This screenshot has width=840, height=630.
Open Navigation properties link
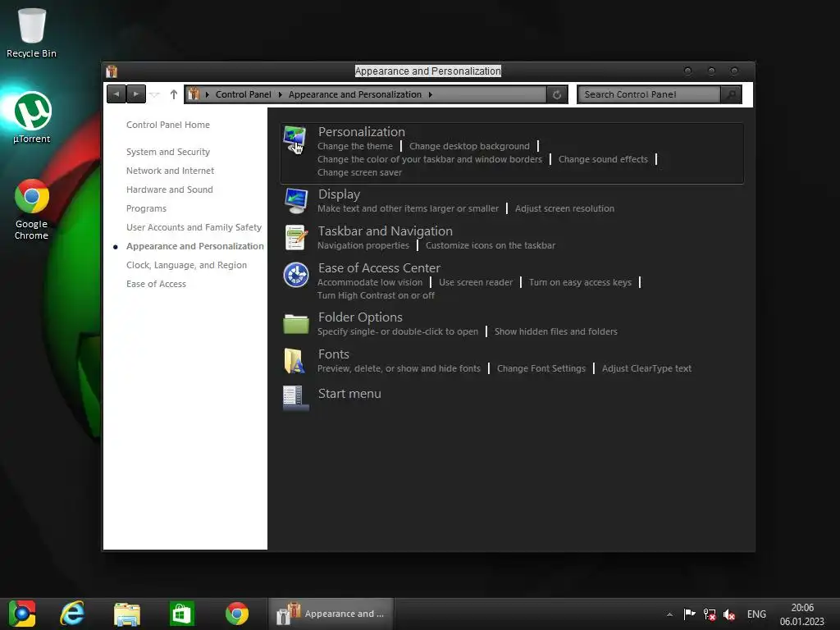coord(363,245)
